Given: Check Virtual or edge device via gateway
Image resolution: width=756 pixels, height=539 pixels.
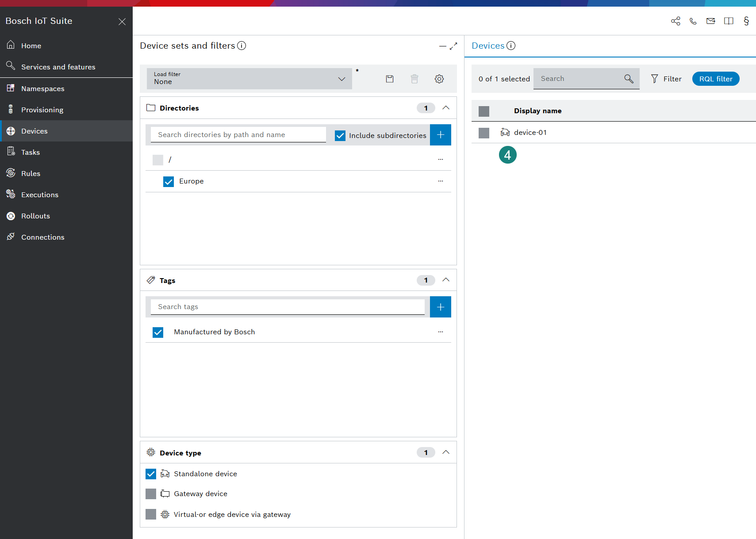Looking at the screenshot, I should point(151,514).
